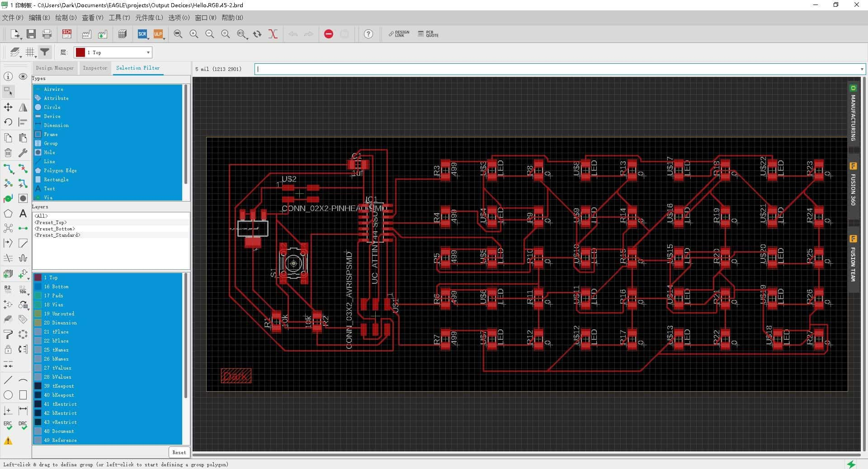Open the 文件(F) menu
Image resolution: width=868 pixels, height=469 pixels.
coord(13,18)
